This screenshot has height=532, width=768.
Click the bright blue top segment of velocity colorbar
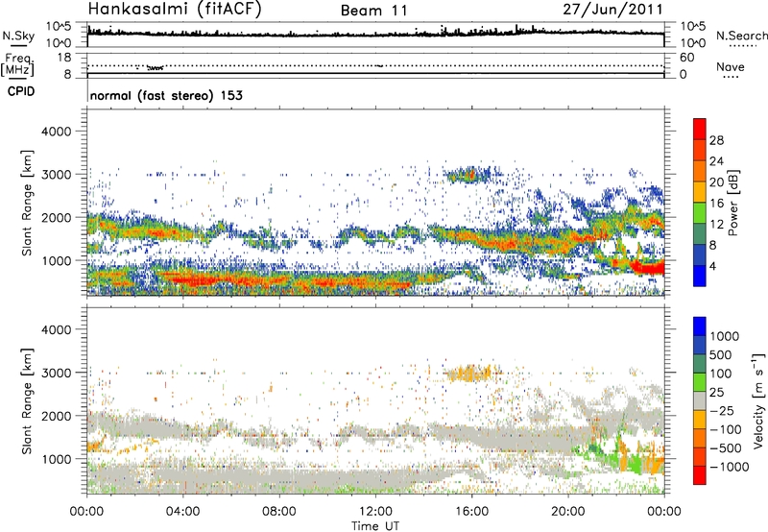pyautogui.click(x=700, y=326)
